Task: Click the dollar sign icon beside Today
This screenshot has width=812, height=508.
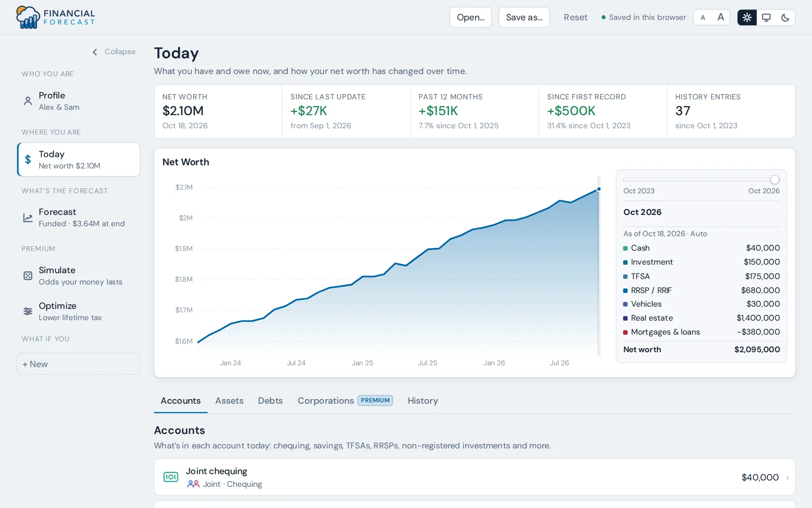Action: pos(28,159)
